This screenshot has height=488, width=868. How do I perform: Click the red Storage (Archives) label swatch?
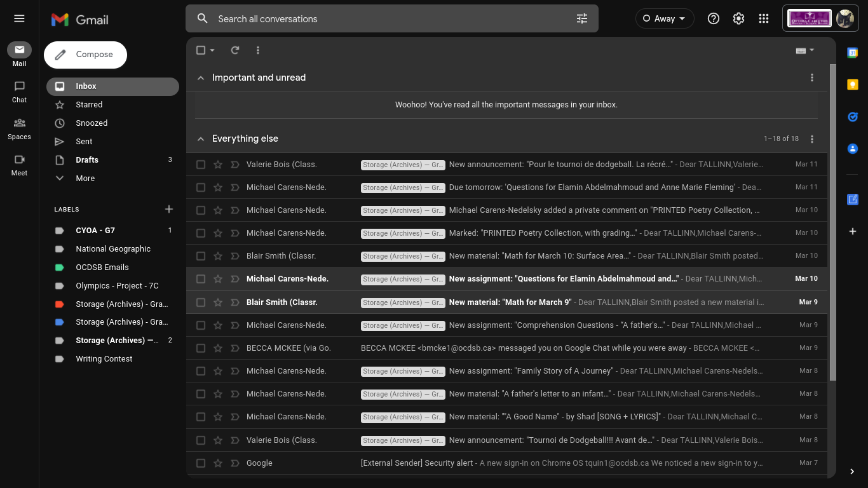60,304
